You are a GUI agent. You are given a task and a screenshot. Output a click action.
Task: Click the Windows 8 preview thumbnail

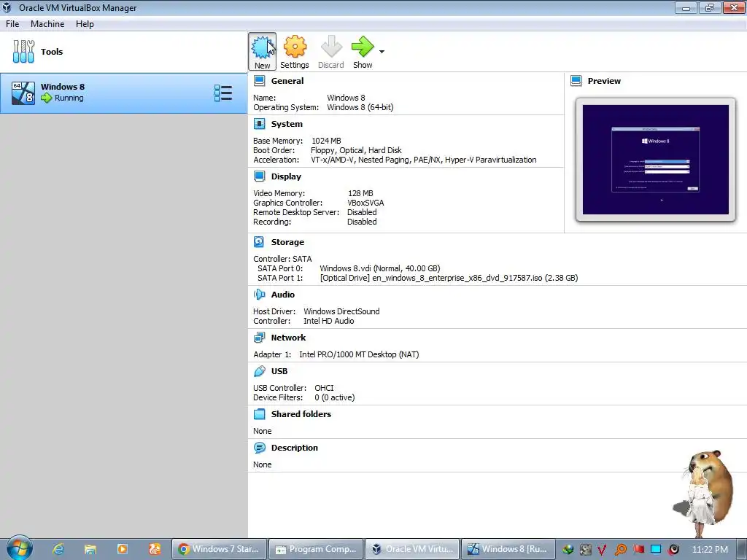point(656,160)
